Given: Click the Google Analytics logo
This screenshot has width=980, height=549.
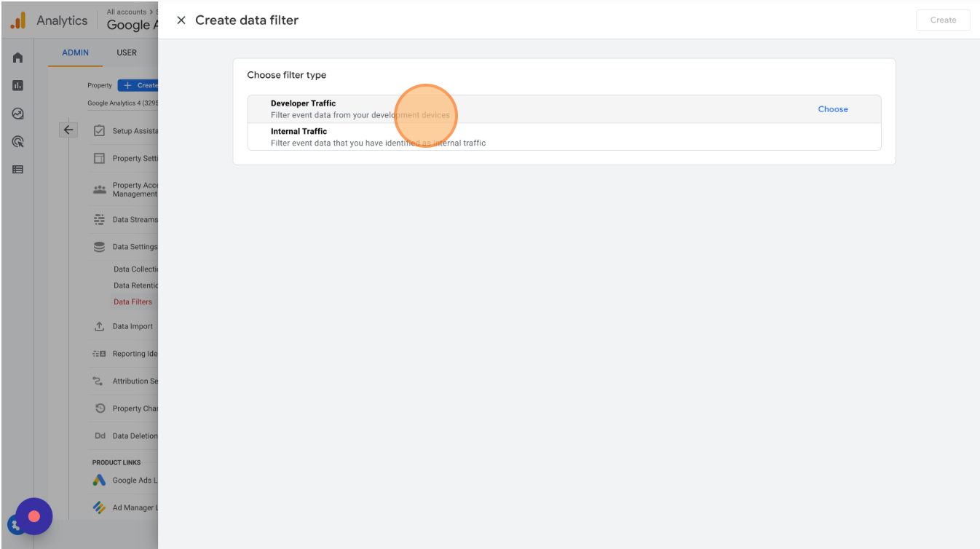Looking at the screenshot, I should (x=18, y=20).
